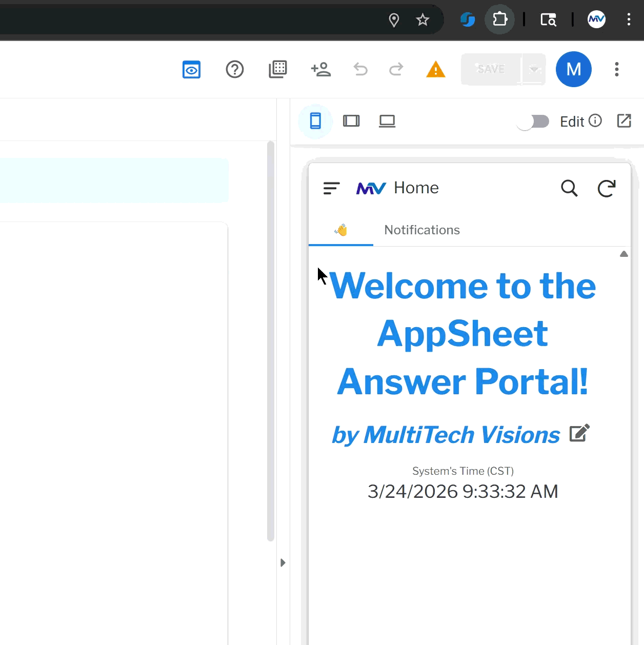The image size is (644, 645).
Task: Open the data grid icon in editor toolbar
Action: tap(278, 69)
